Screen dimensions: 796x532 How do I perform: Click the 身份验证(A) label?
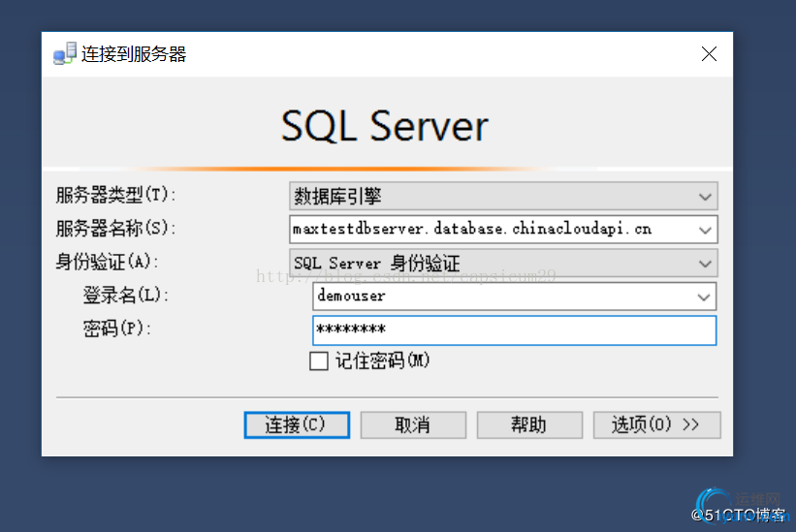[x=107, y=262]
